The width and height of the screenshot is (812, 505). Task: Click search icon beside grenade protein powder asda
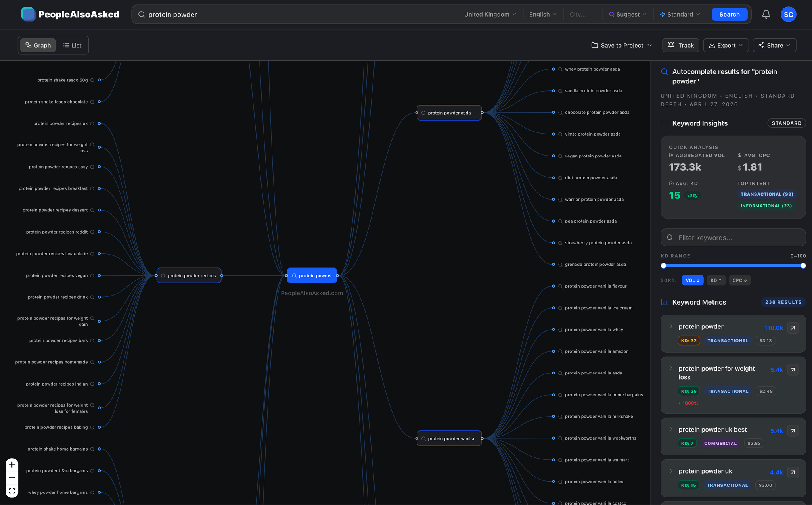(x=560, y=265)
